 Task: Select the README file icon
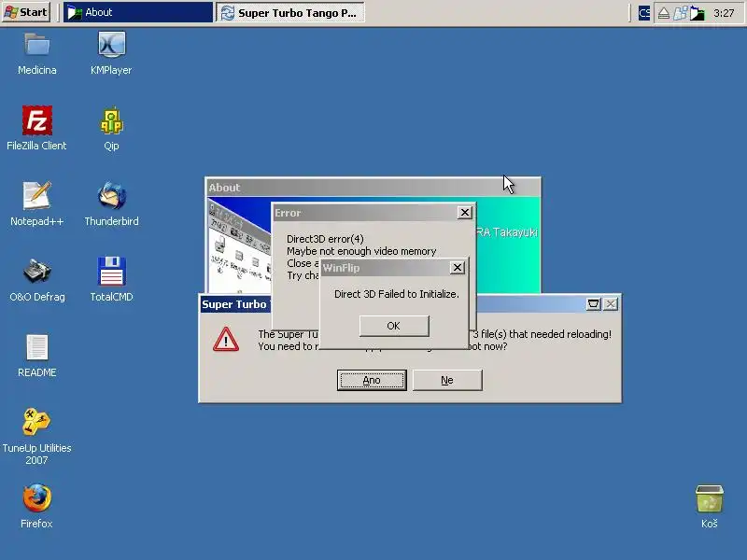coord(37,346)
